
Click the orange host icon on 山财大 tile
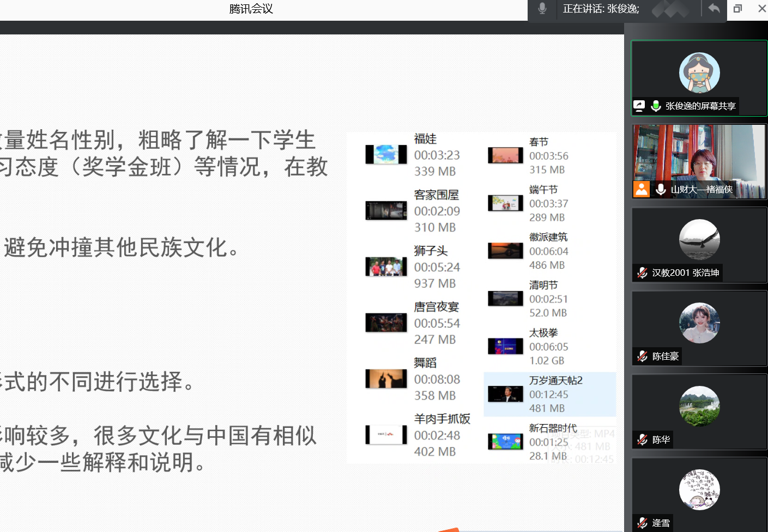click(642, 189)
